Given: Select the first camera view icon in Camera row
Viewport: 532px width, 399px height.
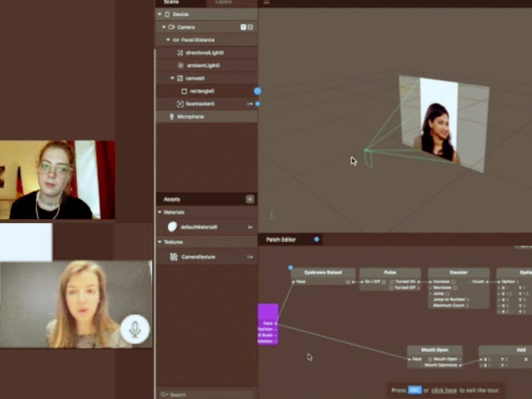Looking at the screenshot, I should 243,27.
